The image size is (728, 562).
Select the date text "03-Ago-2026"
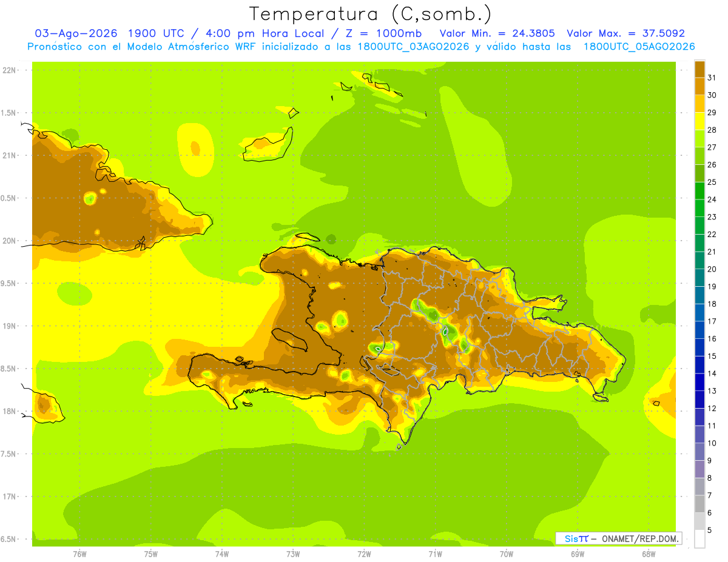(x=76, y=33)
